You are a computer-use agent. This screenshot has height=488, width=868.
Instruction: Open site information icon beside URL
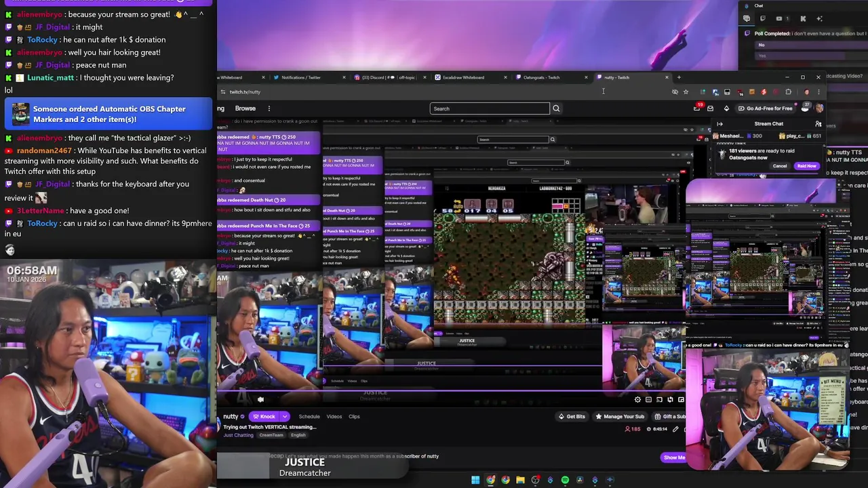(223, 91)
